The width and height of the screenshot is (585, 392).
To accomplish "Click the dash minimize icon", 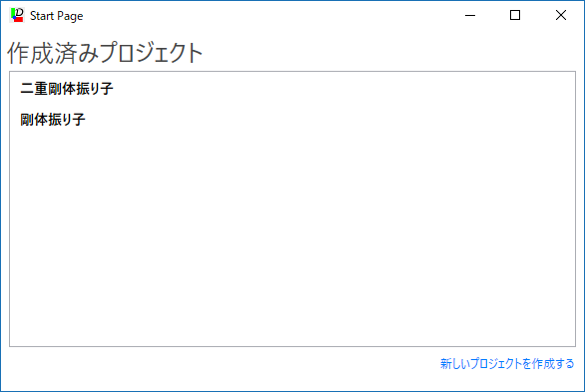I will 470,15.
